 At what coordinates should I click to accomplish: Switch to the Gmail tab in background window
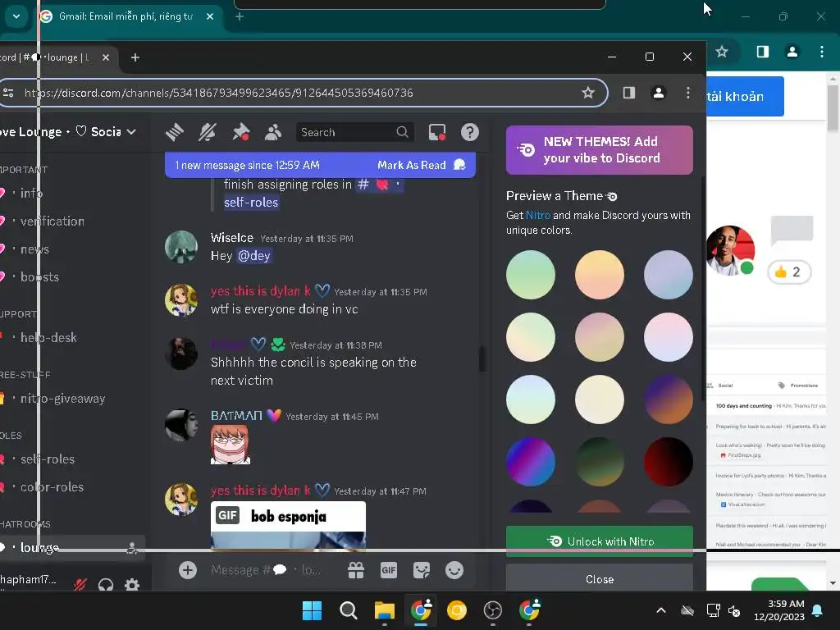point(126,16)
